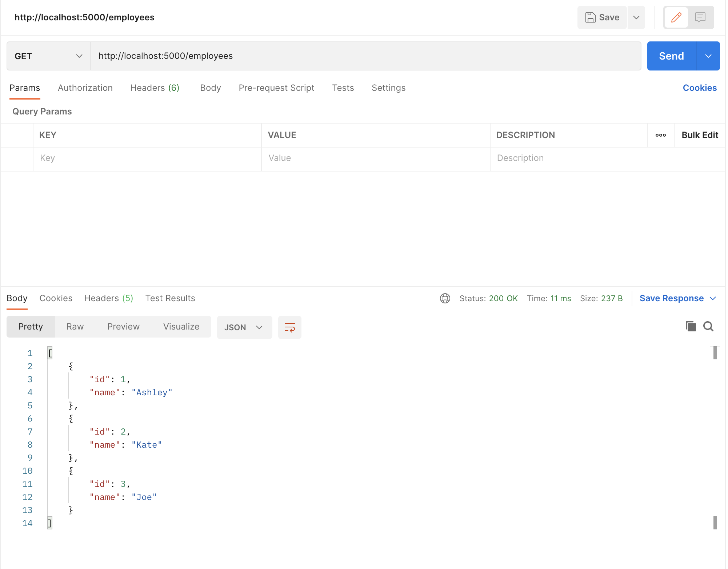Open search in the response viewer
The height and width of the screenshot is (569, 728).
pos(708,326)
